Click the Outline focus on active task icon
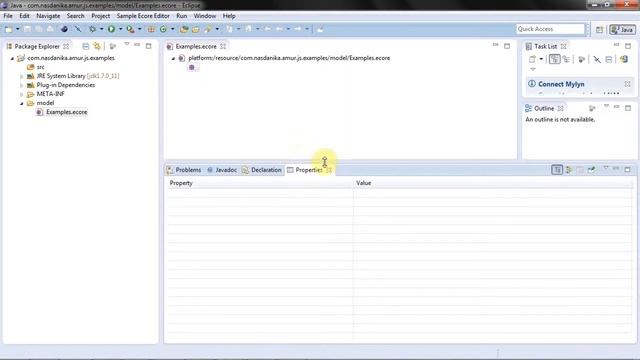This screenshot has width=640, height=360. pyautogui.click(x=592, y=108)
